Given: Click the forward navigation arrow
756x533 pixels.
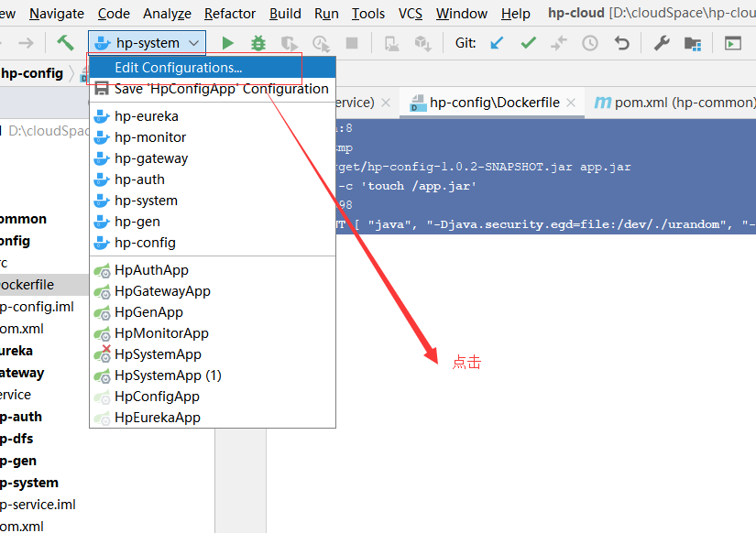Looking at the screenshot, I should point(26,43).
